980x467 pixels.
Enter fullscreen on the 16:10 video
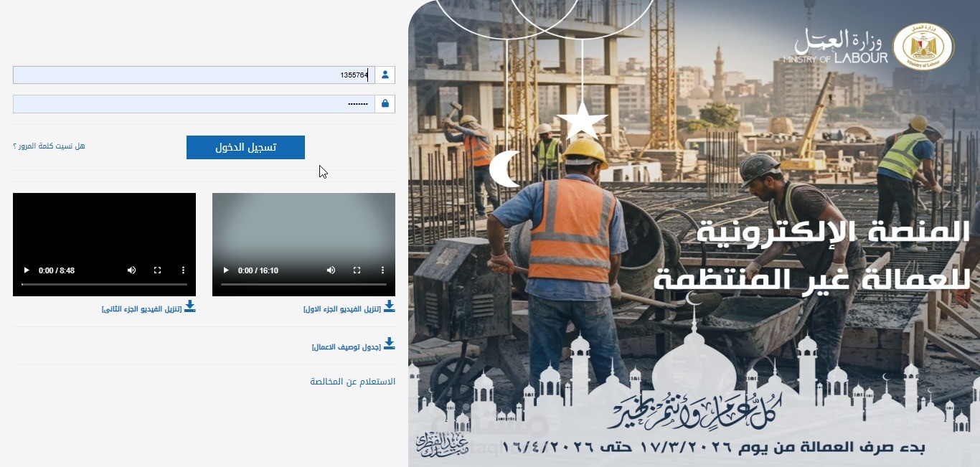357,270
